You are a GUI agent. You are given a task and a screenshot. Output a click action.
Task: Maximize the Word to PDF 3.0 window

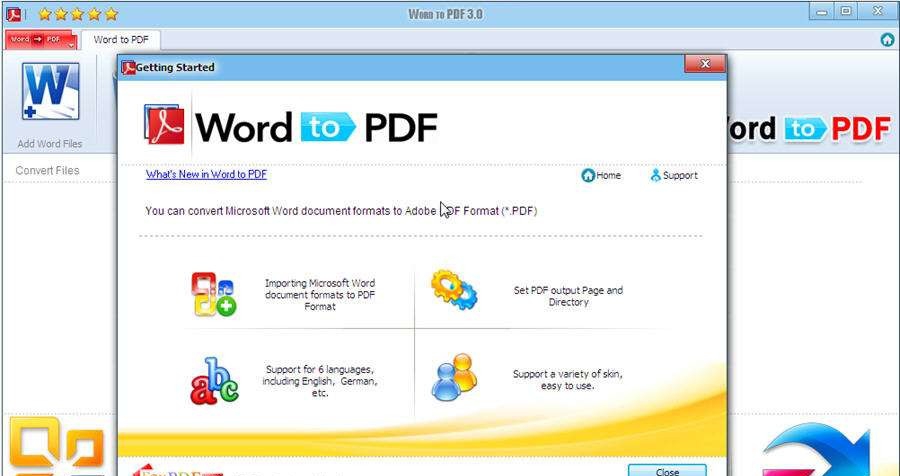(845, 11)
